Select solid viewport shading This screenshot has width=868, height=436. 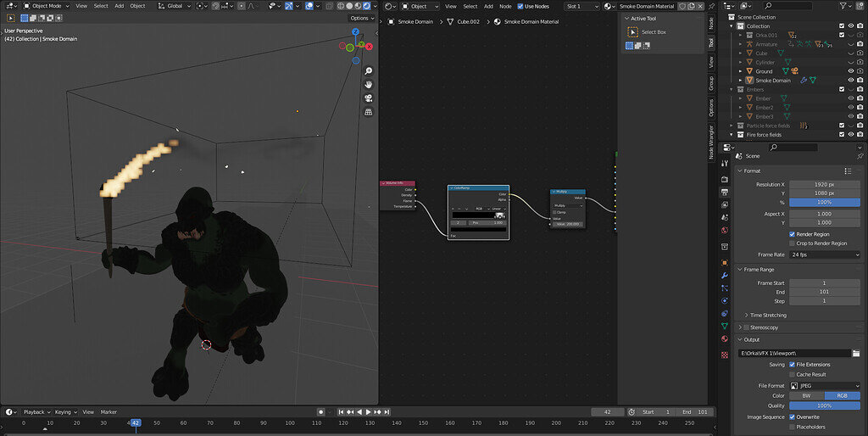coord(349,6)
